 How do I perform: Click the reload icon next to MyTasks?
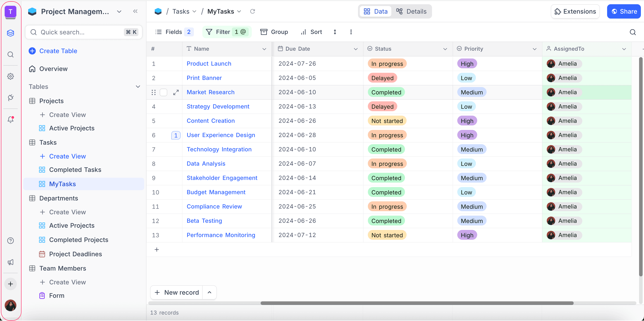point(252,11)
